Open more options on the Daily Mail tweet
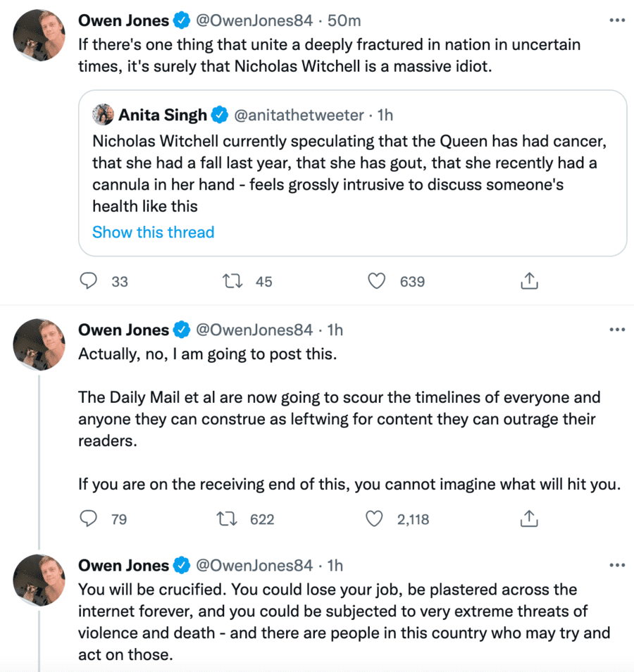Screen dimensions: 634x672 pyautogui.click(x=617, y=329)
